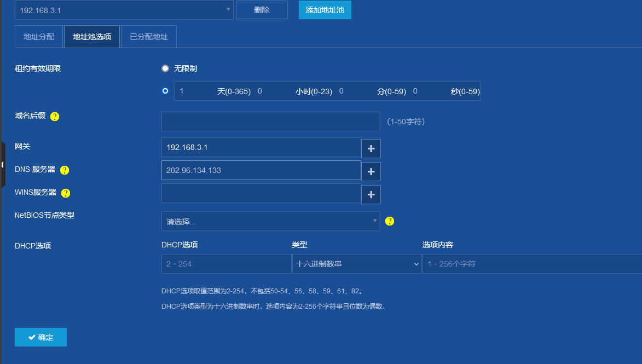The width and height of the screenshot is (642, 364).
Task: Collapse the left sidebar handle
Action: coord(3,165)
